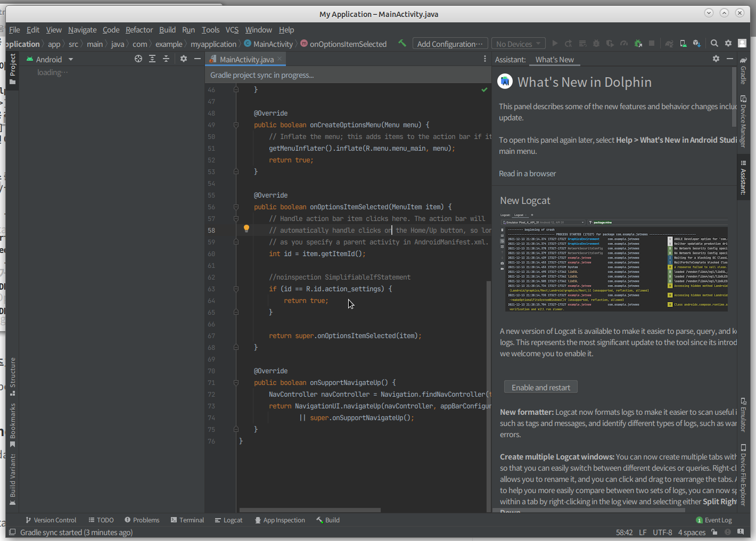Open the VCS menu
This screenshot has height=541, width=756.
[232, 30]
